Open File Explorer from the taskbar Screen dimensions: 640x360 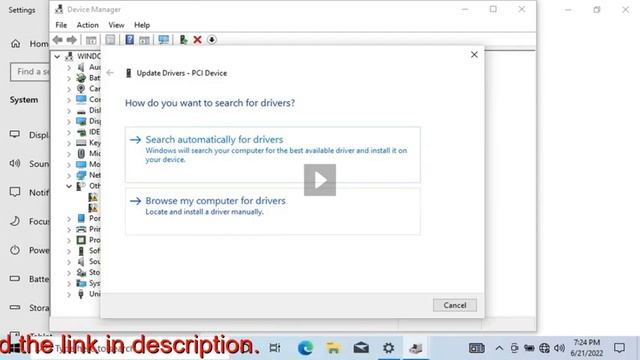(x=333, y=348)
